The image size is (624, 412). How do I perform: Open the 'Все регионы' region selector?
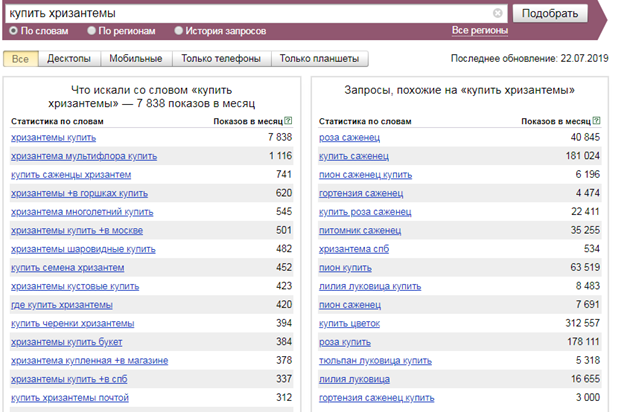click(x=480, y=31)
